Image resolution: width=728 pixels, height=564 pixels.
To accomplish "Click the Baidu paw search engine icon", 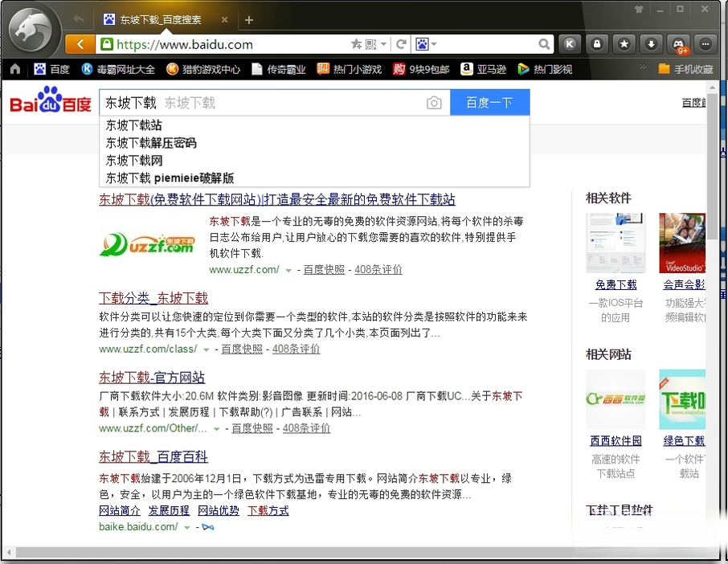I will click(422, 44).
